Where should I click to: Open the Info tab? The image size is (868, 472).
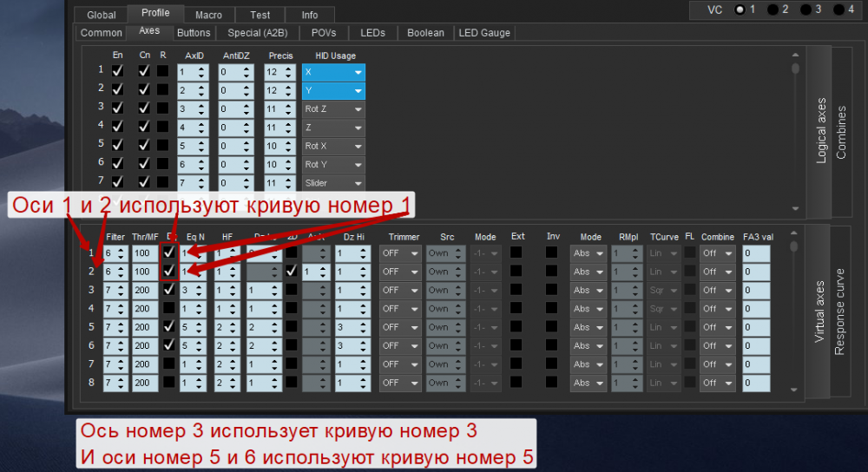[310, 15]
